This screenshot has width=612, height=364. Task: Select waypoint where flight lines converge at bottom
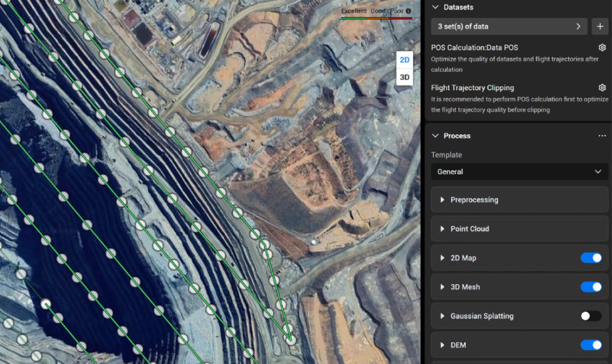pos(289,338)
